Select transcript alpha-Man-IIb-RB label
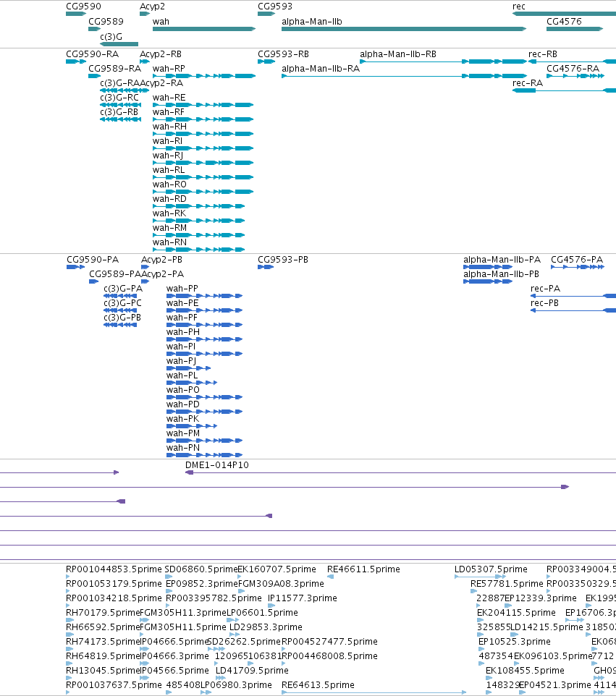 (398, 54)
